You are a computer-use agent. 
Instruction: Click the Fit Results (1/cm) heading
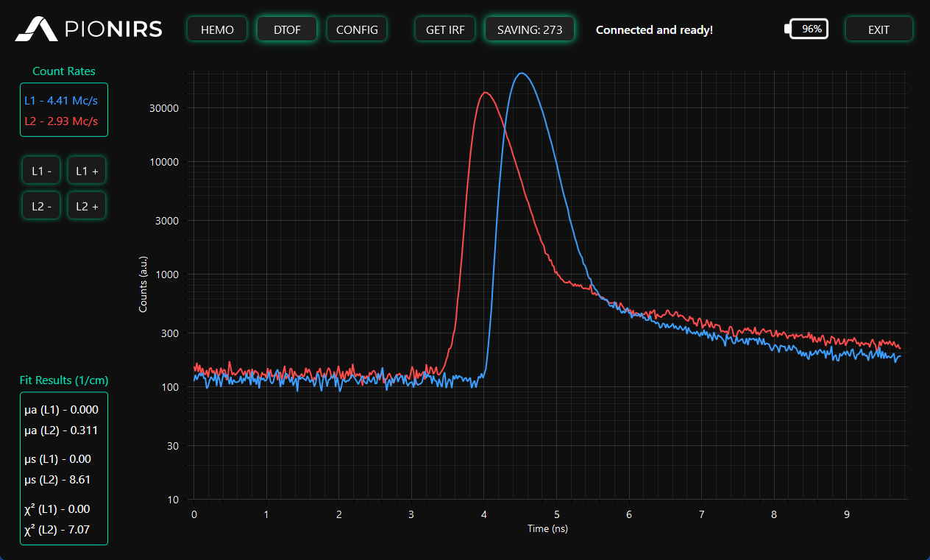(64, 380)
